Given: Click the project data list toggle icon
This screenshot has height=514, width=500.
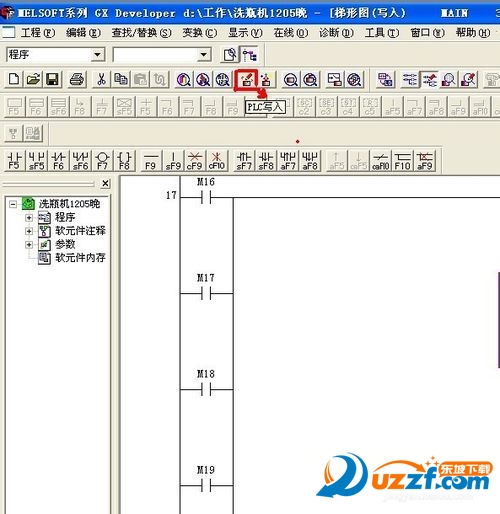Looking at the screenshot, I should [x=250, y=55].
